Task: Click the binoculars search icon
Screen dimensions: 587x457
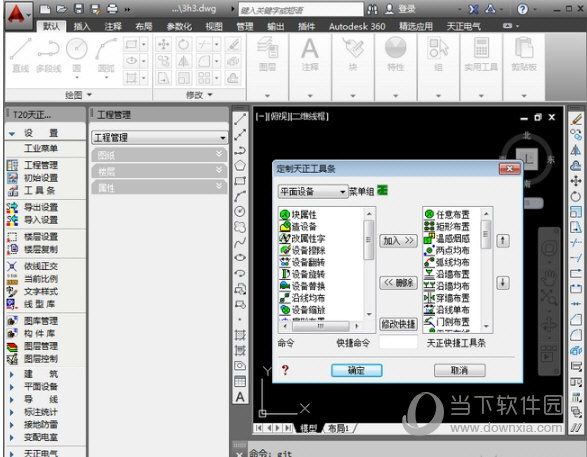Action: click(x=372, y=9)
